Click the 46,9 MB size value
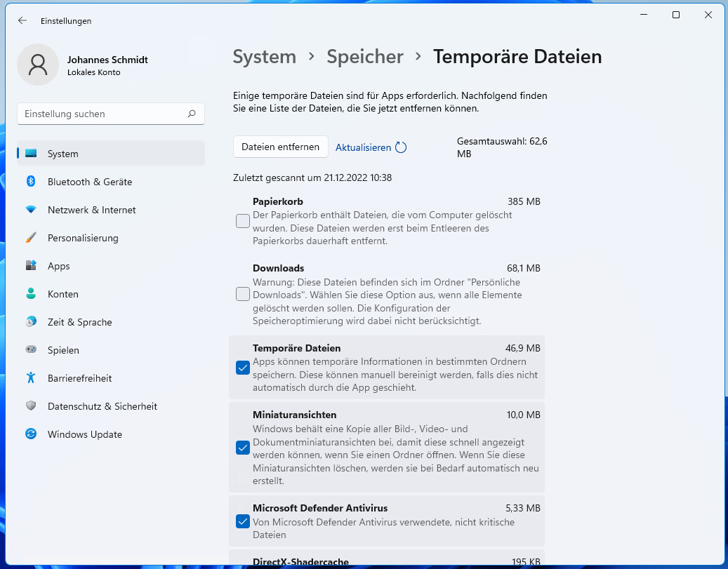 [523, 347]
